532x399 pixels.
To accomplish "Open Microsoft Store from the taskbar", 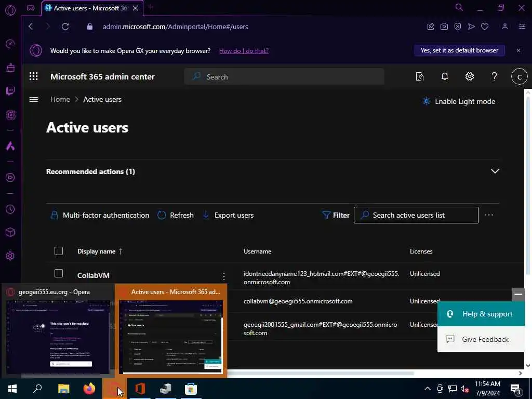I will (191, 389).
